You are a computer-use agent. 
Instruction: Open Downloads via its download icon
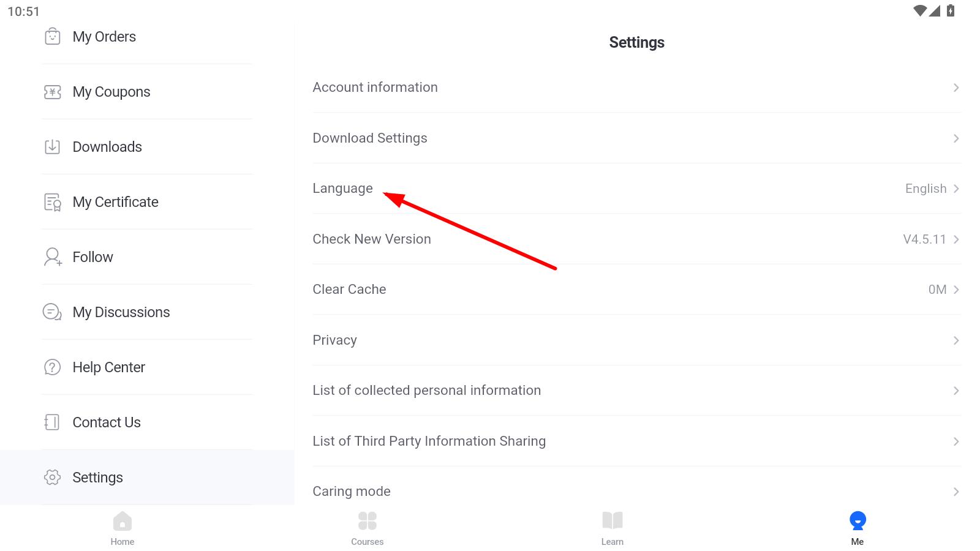pyautogui.click(x=53, y=147)
